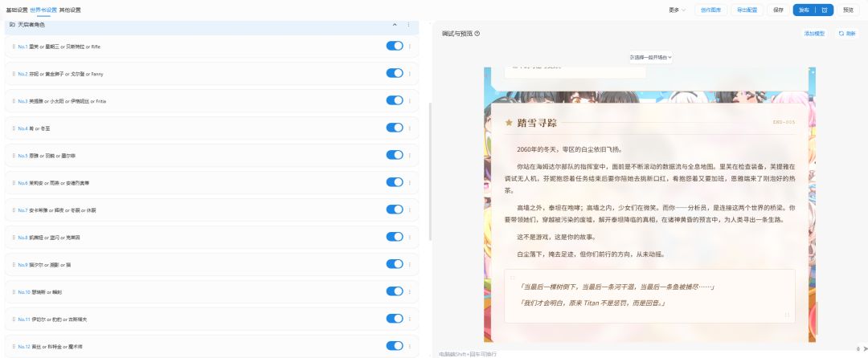Screen dimensions: 868x358
Task: Collapse the 天启者角色 group chevron
Action: [395, 25]
